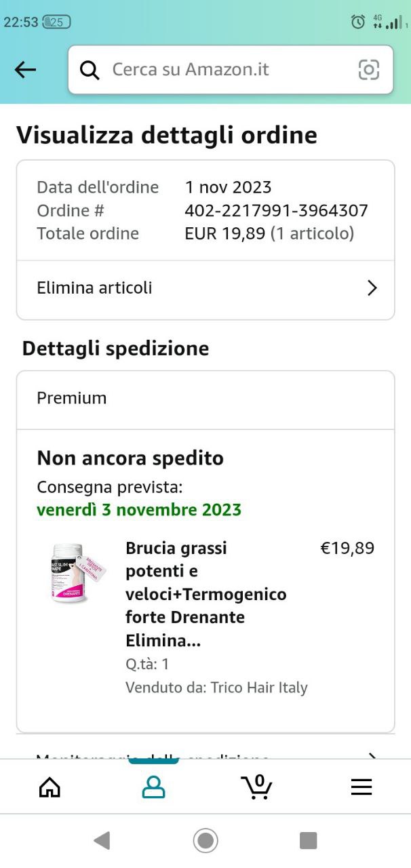Viewport: 411px width, 868px height.
Task: Open the fat burner product thumbnail
Action: tap(78, 573)
